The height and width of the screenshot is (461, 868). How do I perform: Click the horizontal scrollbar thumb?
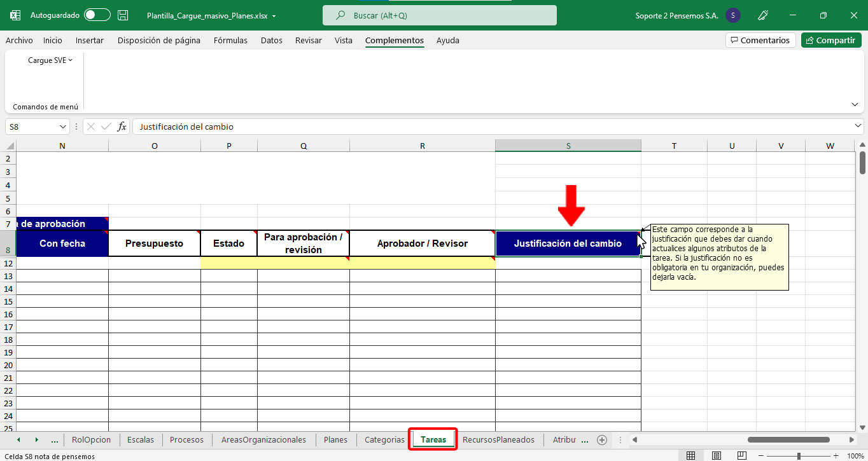(x=787, y=439)
